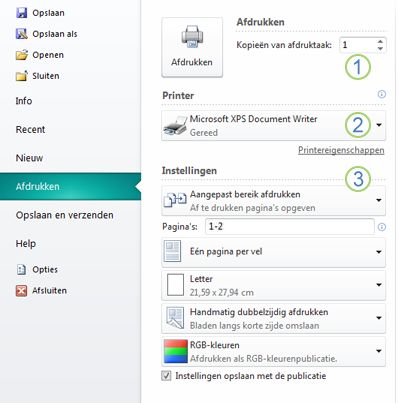Increase the number of copies with up arrow
Screen dimensions: 398x403
tap(380, 42)
